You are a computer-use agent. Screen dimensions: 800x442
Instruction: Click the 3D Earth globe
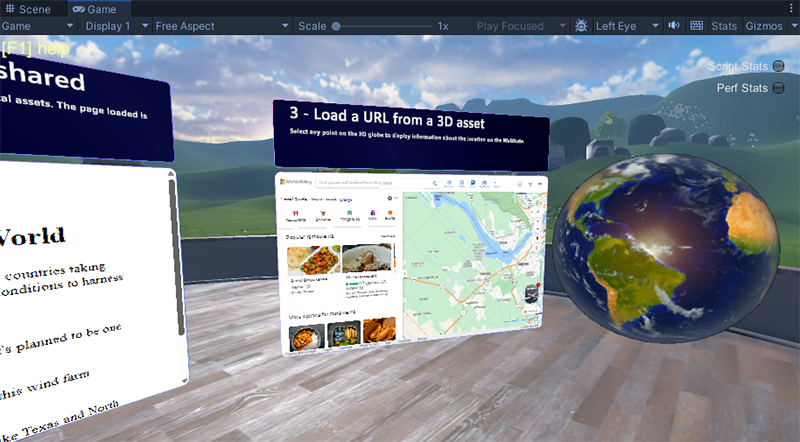(x=666, y=248)
